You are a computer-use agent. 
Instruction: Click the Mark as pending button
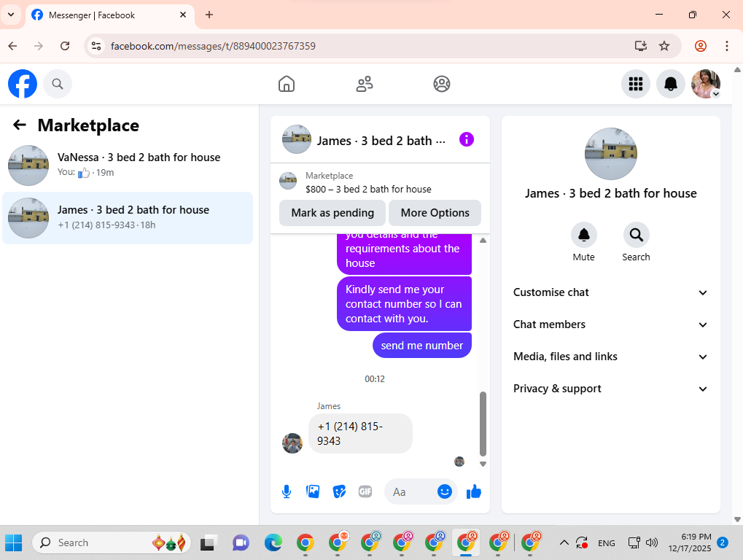coord(332,213)
